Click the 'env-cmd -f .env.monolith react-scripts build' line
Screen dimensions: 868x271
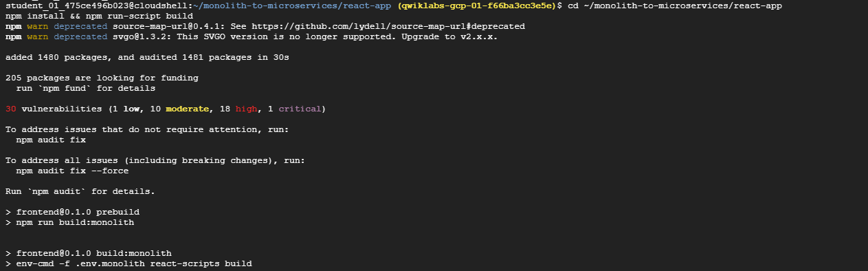point(129,263)
